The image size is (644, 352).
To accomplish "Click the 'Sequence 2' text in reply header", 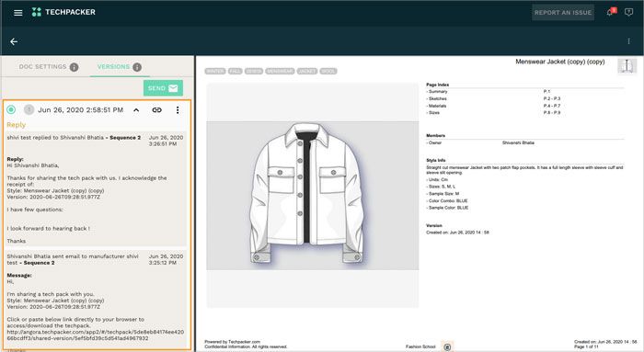I will click(x=125, y=138).
